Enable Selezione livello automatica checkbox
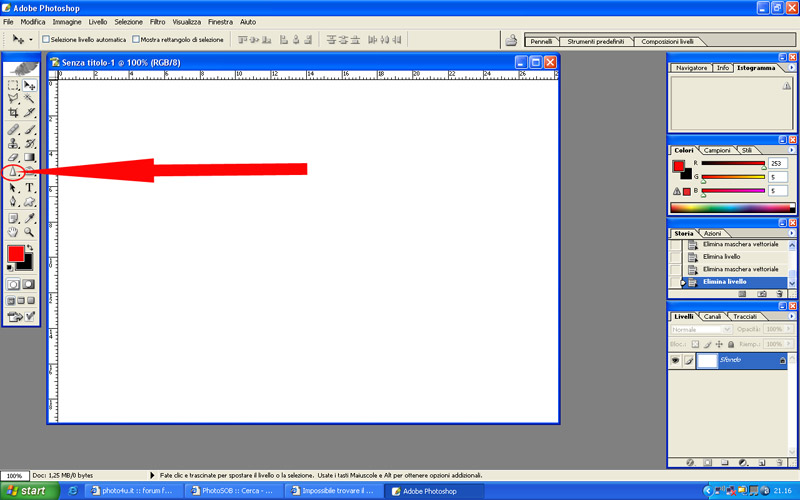This screenshot has width=800, height=500. (46, 40)
